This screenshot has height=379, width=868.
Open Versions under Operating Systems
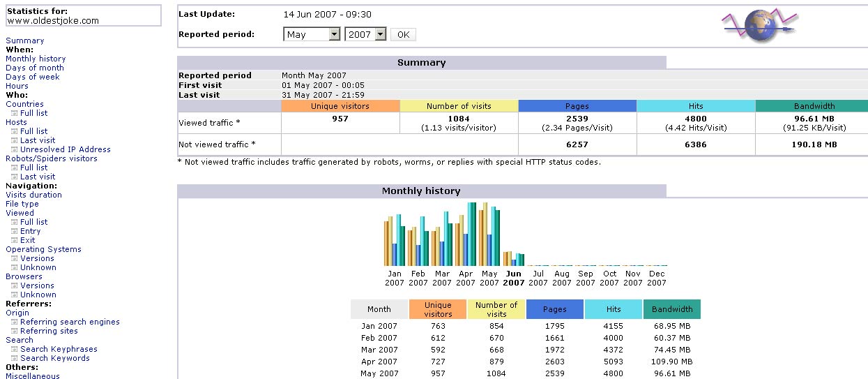[37, 258]
